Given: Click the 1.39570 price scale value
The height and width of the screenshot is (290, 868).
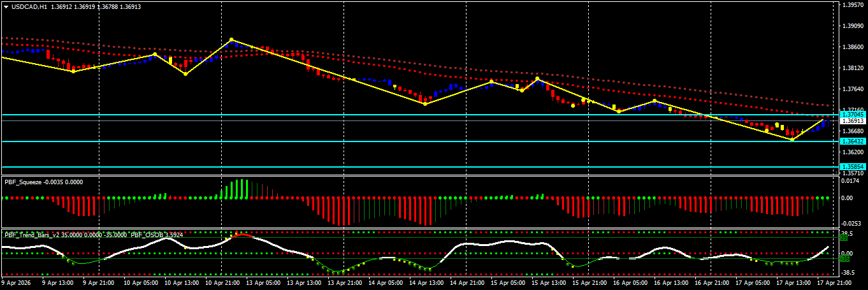Looking at the screenshot, I should click(853, 5).
